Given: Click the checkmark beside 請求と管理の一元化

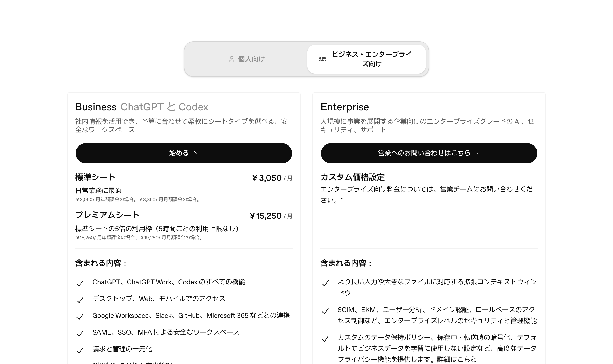Looking at the screenshot, I should tap(80, 350).
